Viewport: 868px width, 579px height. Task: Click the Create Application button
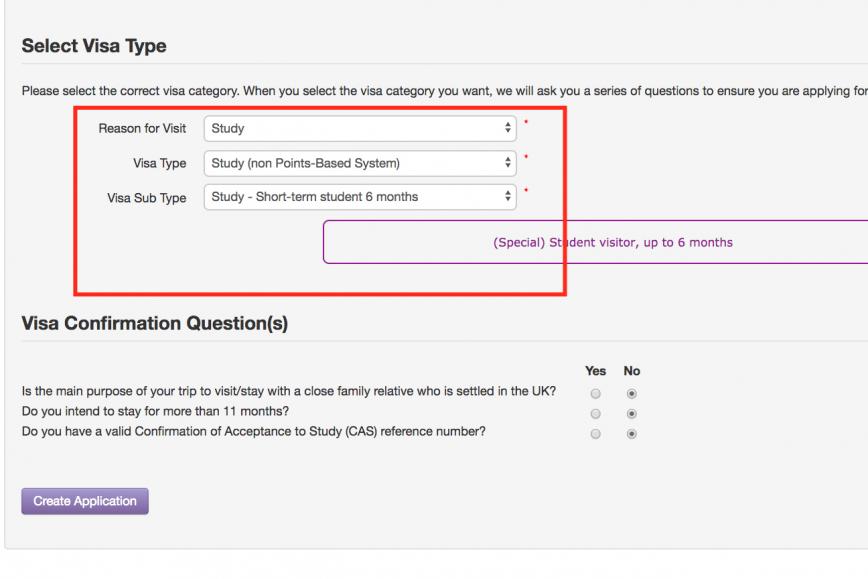(85, 501)
